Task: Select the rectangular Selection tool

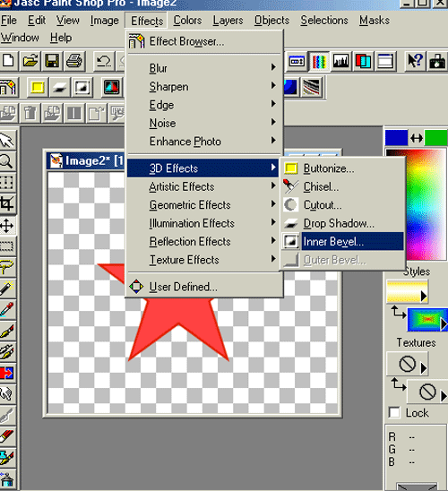Action: (x=7, y=245)
